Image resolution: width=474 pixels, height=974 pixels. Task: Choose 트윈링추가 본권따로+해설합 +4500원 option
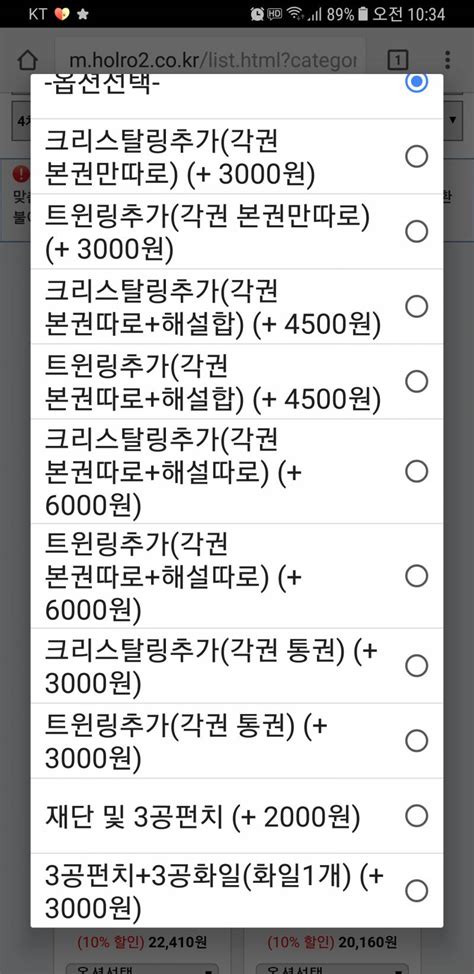pos(237,381)
